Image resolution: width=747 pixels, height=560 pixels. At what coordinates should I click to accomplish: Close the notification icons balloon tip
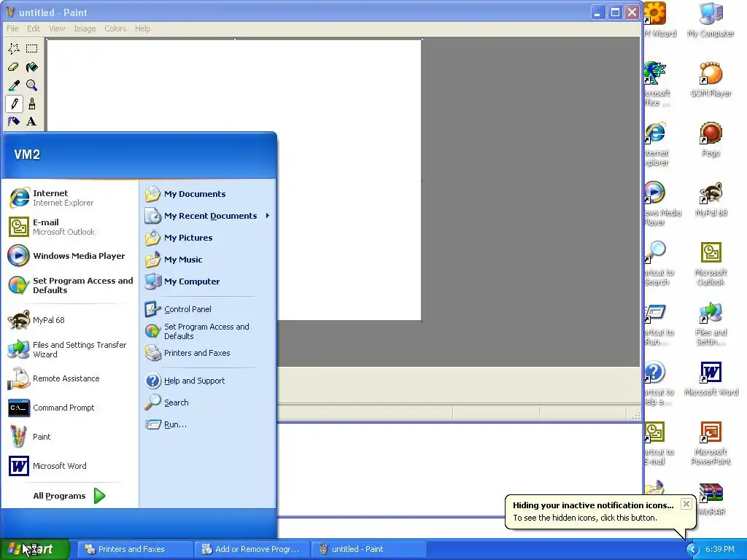(686, 504)
